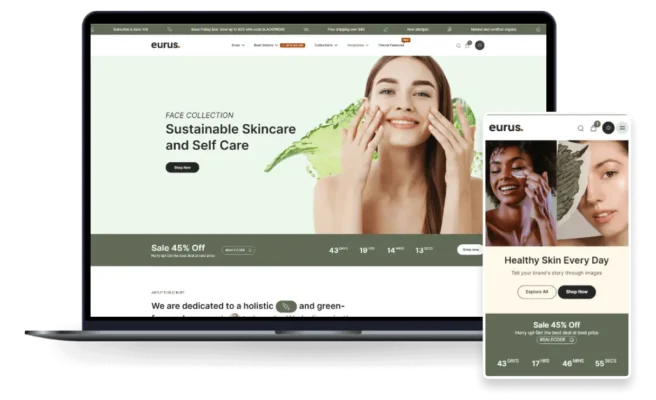The image size is (656, 400).
Task: Copy the coupon code in desktop sale banner
Action: click(238, 250)
